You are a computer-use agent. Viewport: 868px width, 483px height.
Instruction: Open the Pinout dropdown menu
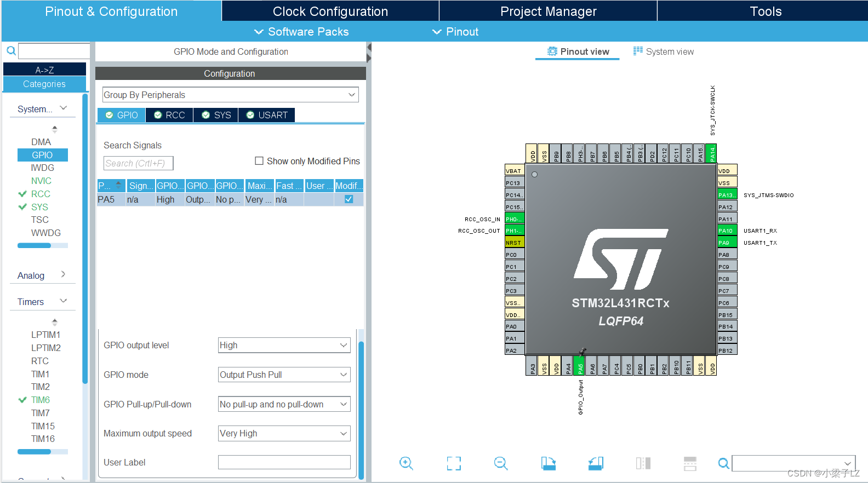point(455,32)
